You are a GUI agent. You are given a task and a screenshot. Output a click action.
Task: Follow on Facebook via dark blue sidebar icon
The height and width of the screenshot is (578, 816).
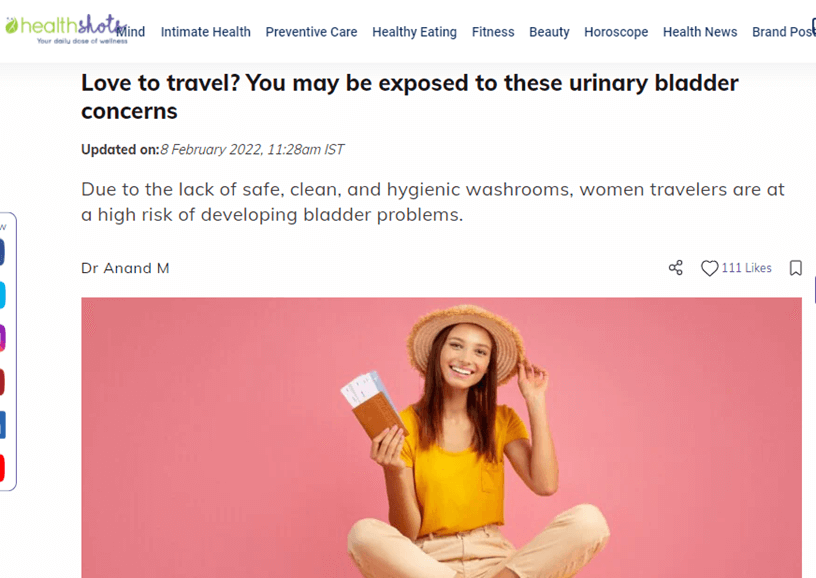[2, 252]
